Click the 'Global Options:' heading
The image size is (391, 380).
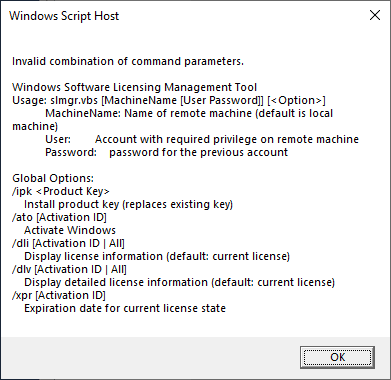[x=53, y=178]
